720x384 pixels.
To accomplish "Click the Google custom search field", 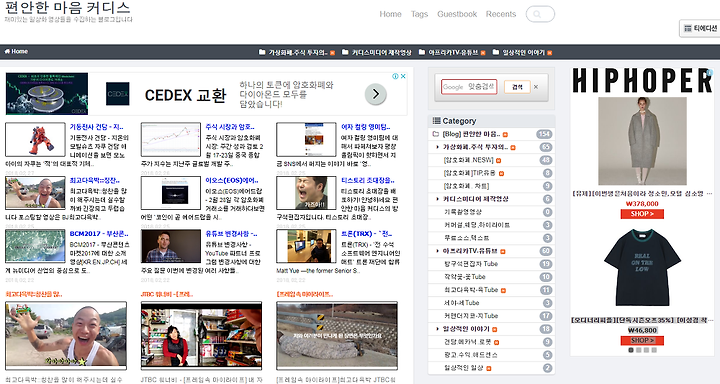I will tap(469, 87).
